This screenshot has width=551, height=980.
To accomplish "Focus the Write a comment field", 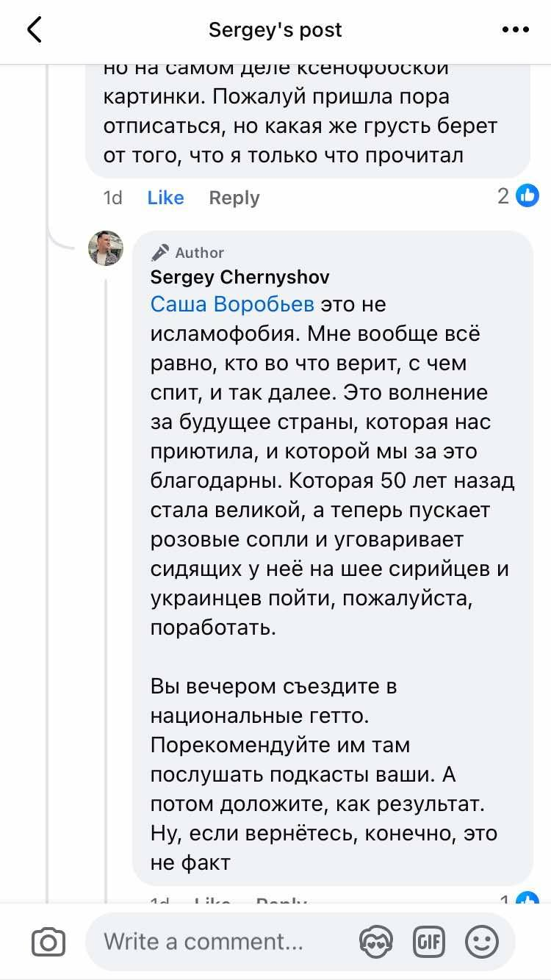I will coord(220,942).
